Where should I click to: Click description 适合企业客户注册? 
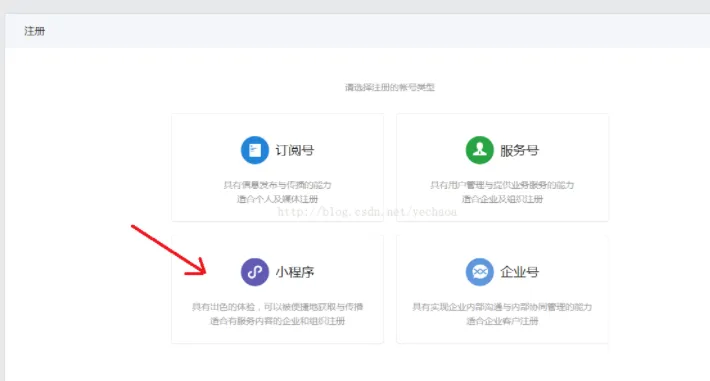502,321
